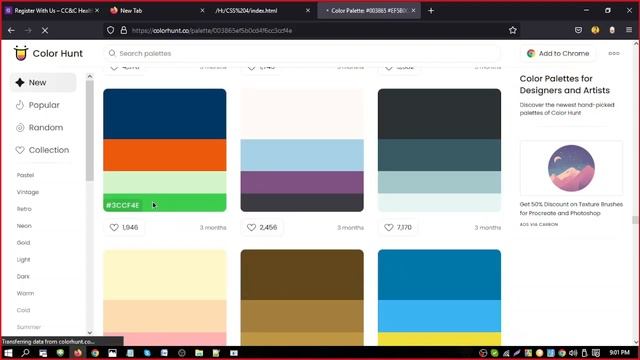The width and height of the screenshot is (640, 360).
Task: Click the Search palettes input field
Action: (302, 53)
